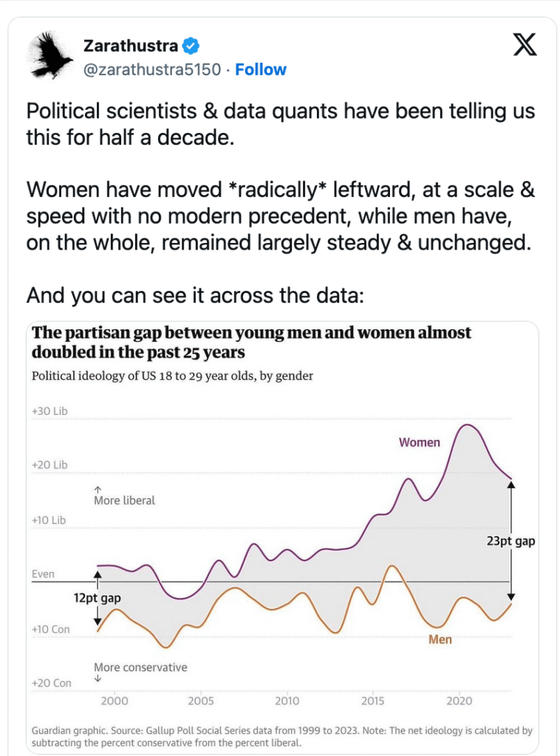Screen dimensions: 560x756
Task: Click the Guardian graphic source note
Action: coord(281,737)
